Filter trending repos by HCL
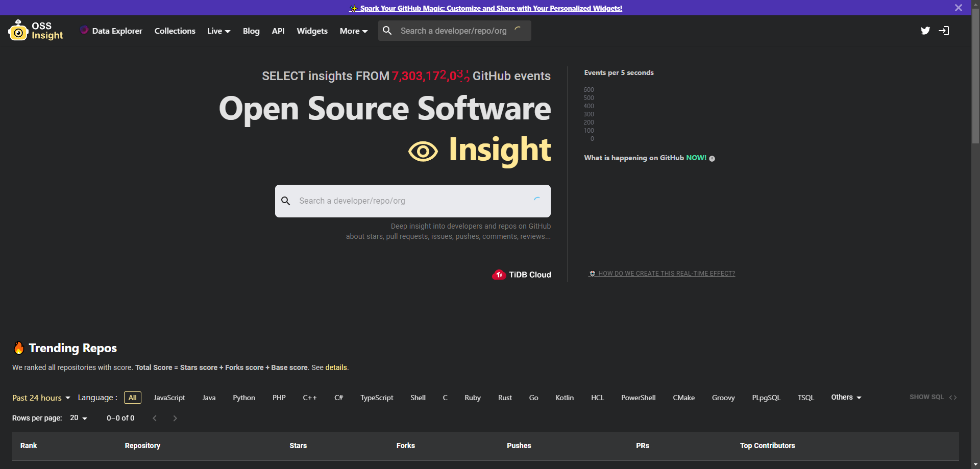This screenshot has width=980, height=469. (x=598, y=398)
